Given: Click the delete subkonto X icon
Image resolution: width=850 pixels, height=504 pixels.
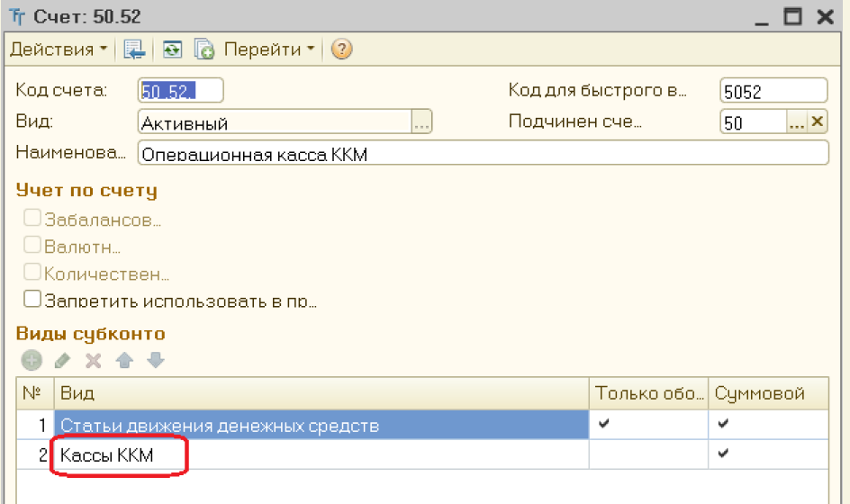Looking at the screenshot, I should 93,361.
